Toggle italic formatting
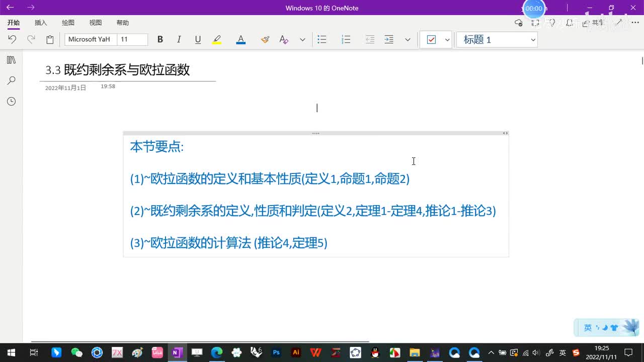Viewport: 644px width, 362px height. [179, 39]
